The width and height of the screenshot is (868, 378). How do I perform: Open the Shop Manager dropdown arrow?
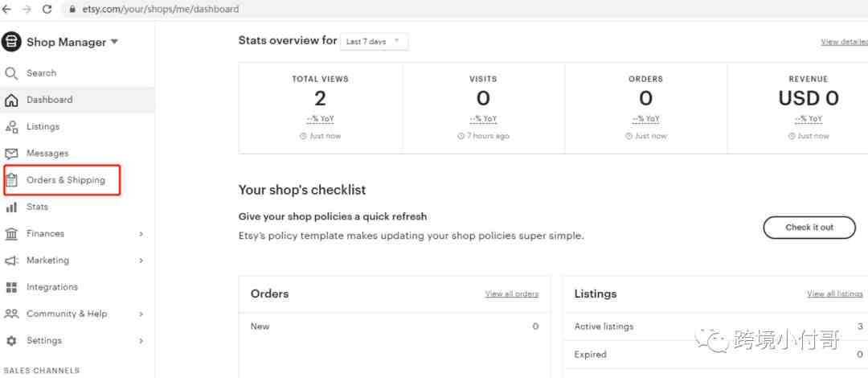click(x=115, y=42)
